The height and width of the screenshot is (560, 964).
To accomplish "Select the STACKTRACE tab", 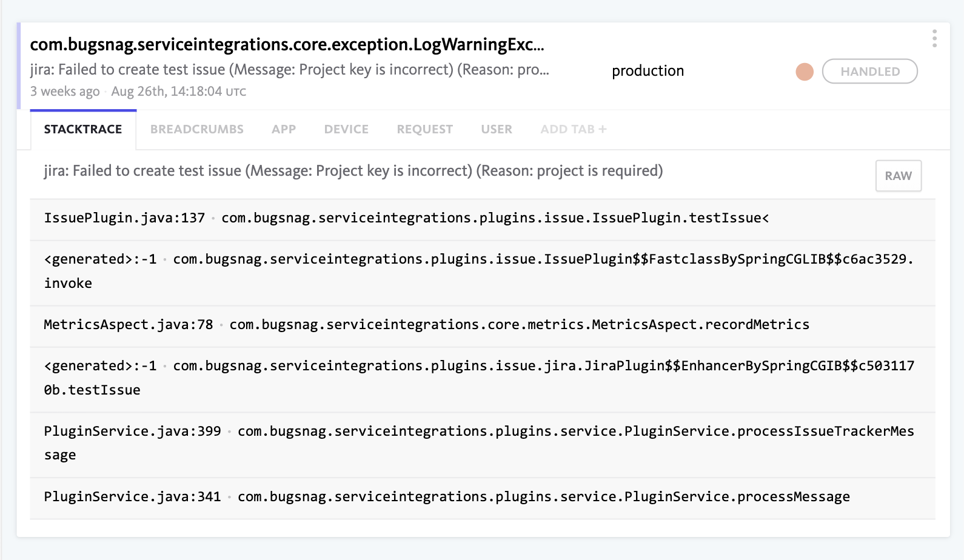I will pos(83,129).
